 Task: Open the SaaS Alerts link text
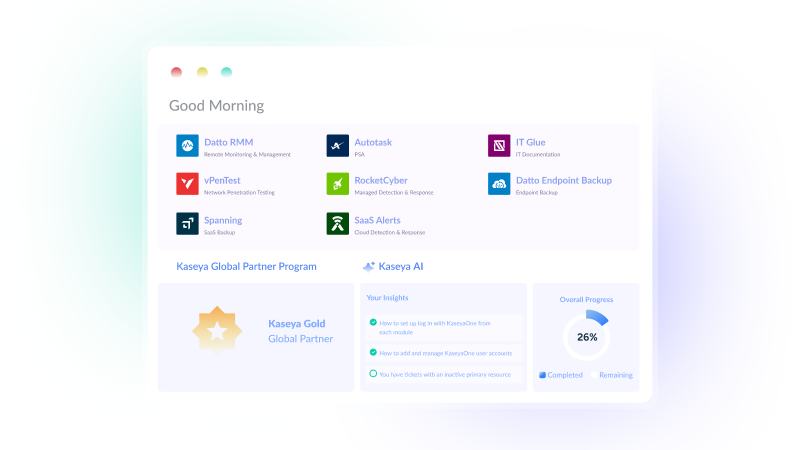pyautogui.click(x=377, y=220)
